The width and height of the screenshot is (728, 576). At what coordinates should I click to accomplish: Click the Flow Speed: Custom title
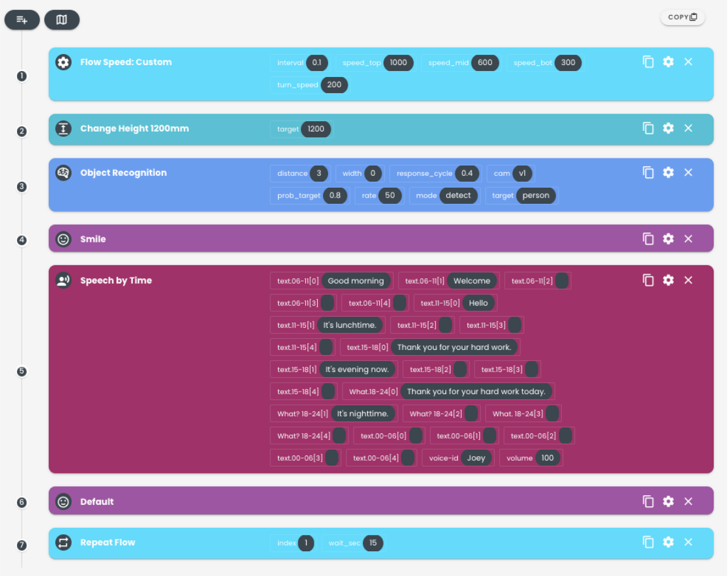(126, 63)
